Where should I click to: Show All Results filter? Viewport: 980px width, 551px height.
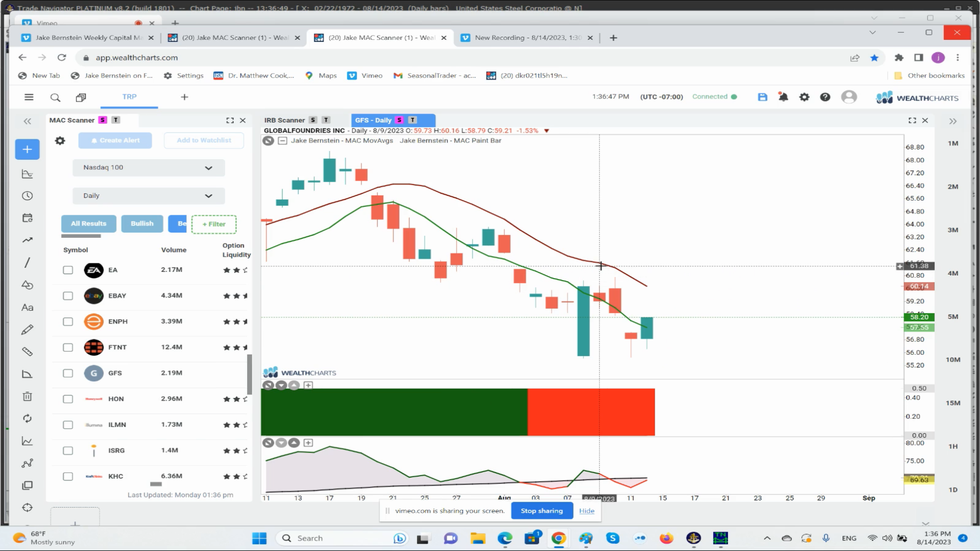pyautogui.click(x=88, y=224)
